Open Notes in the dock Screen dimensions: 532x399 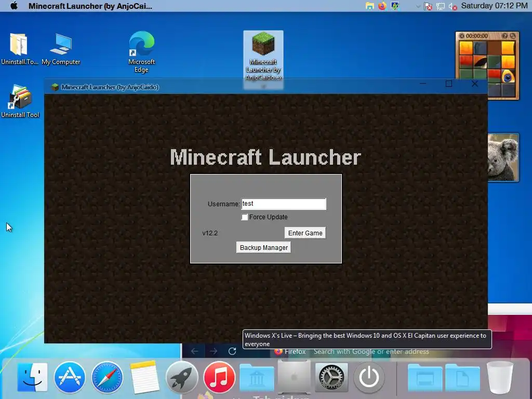tap(144, 377)
